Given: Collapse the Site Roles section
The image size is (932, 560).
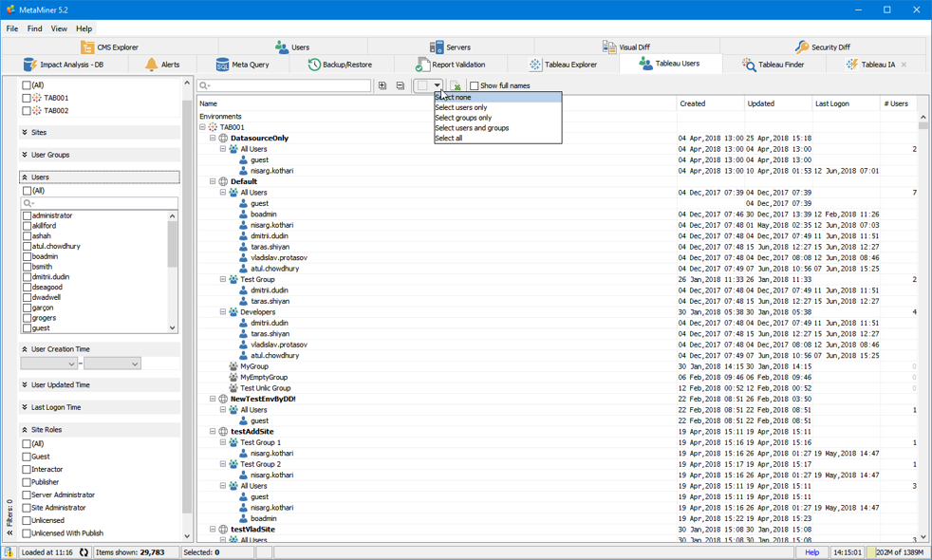Looking at the screenshot, I should tap(100, 430).
